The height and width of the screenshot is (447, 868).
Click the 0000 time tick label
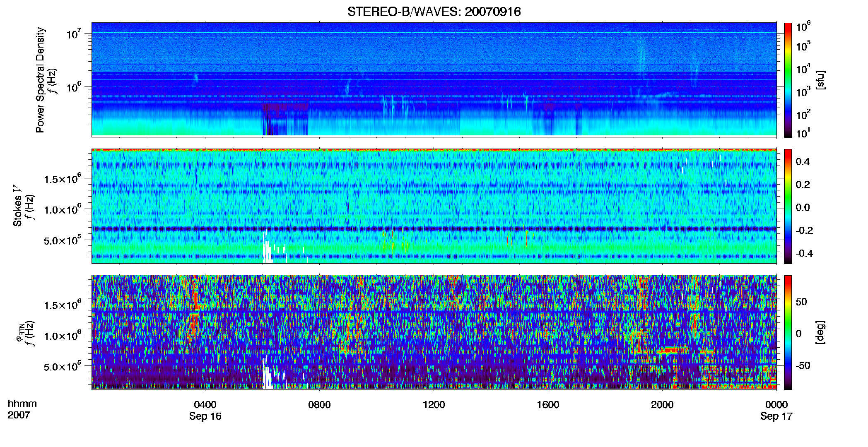click(x=776, y=404)
